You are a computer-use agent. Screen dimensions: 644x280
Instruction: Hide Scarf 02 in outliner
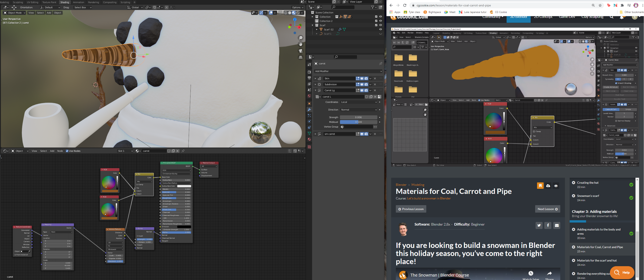380,30
